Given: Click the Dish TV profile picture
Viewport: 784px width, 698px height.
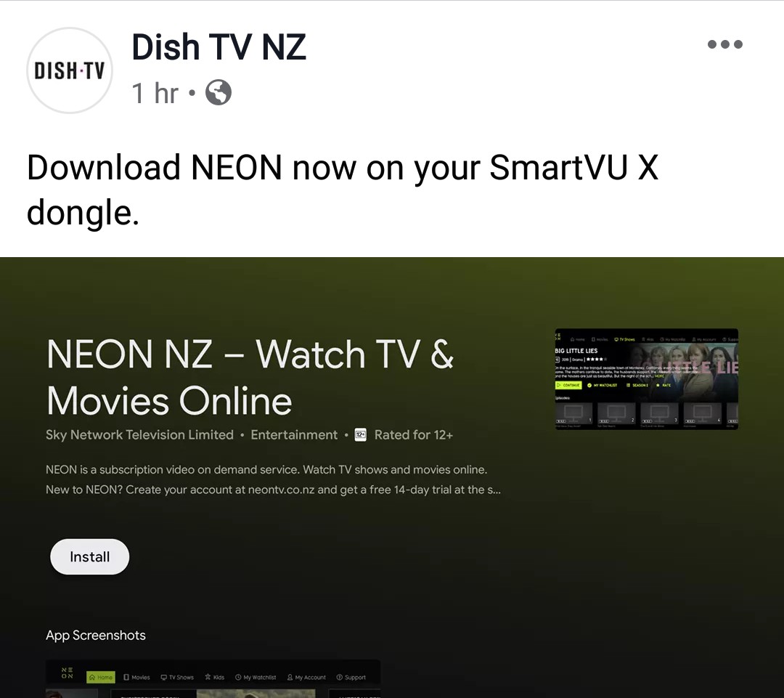Looking at the screenshot, I should click(x=70, y=70).
